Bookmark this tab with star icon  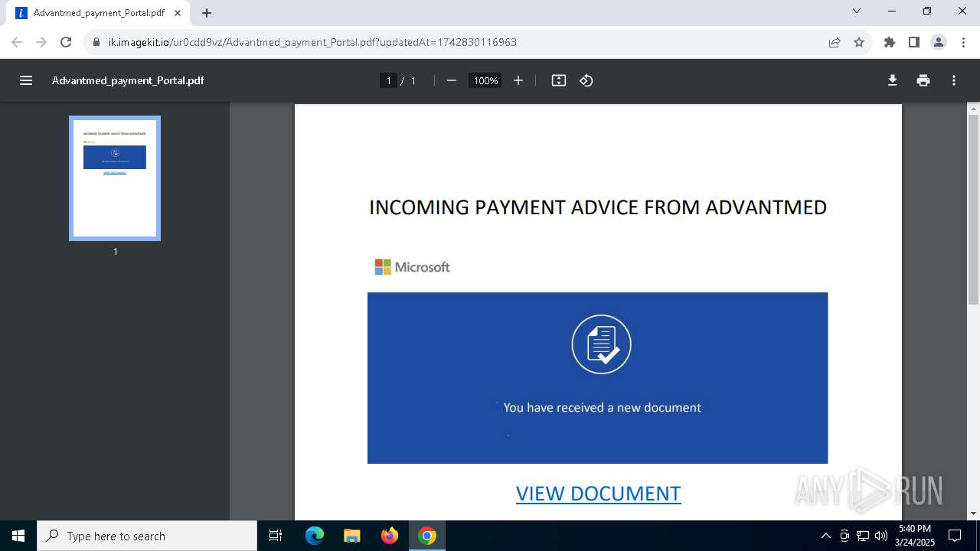859,42
